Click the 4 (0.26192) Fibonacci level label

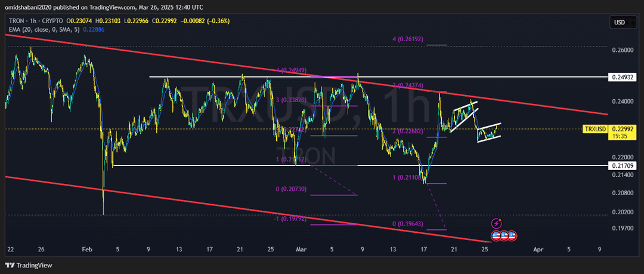[408, 39]
